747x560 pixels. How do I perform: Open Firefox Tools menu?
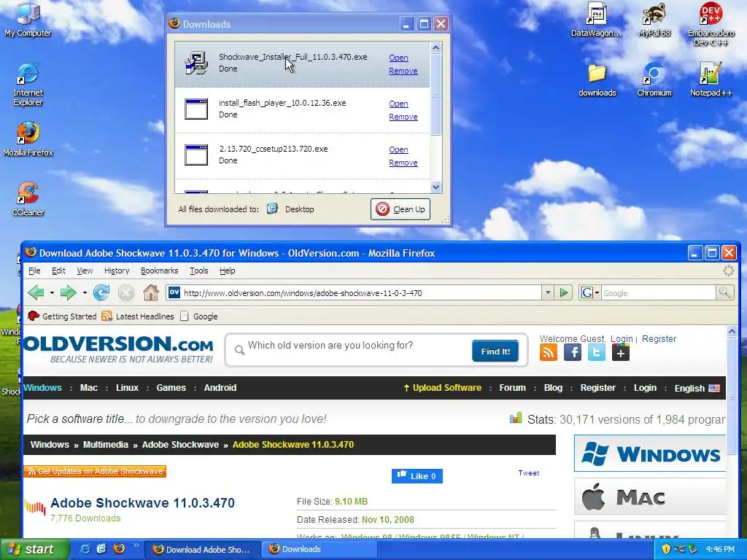(198, 271)
